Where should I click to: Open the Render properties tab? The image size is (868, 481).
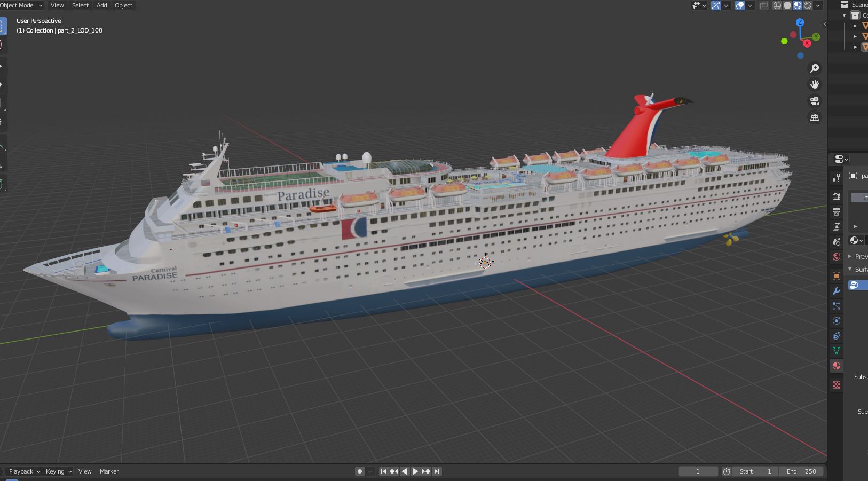pos(837,197)
